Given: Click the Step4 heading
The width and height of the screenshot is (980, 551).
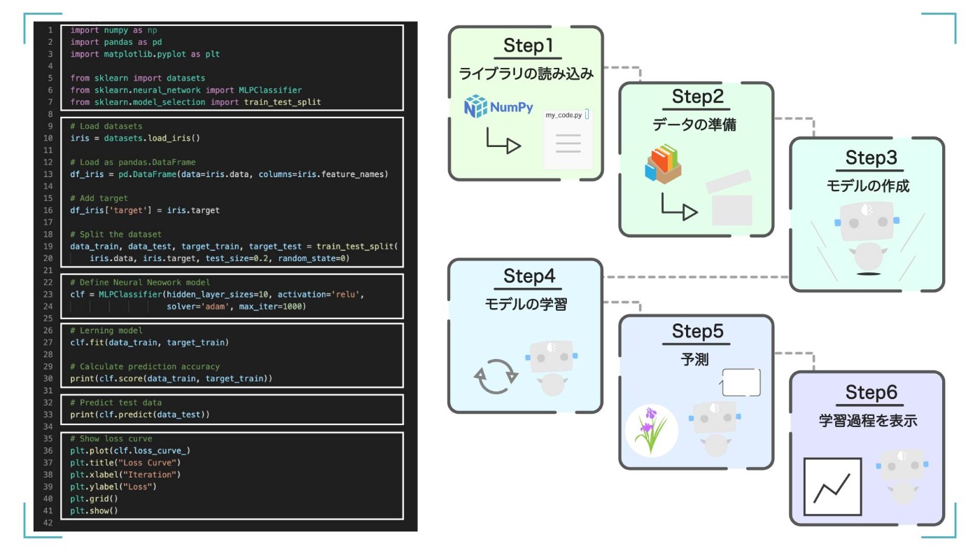Looking at the screenshot, I should click(x=529, y=277).
